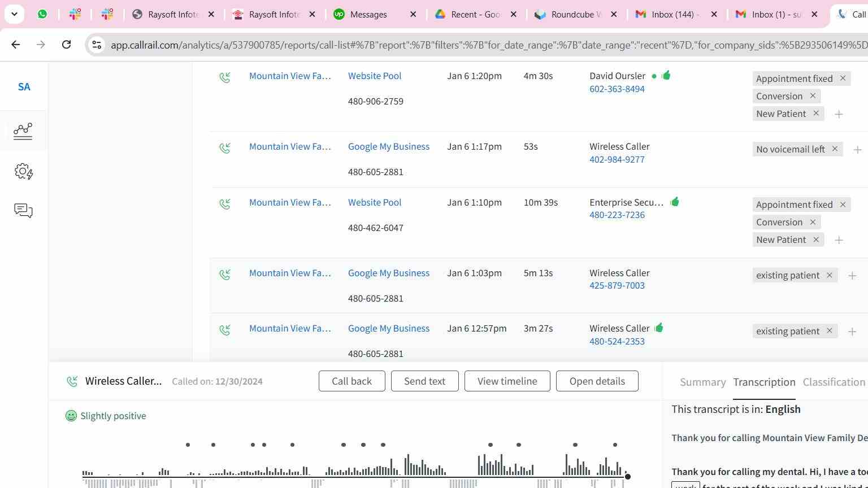Remove 'existing patient' tag on 12:57pm call
Viewport: 868px width, 488px height.
(829, 330)
